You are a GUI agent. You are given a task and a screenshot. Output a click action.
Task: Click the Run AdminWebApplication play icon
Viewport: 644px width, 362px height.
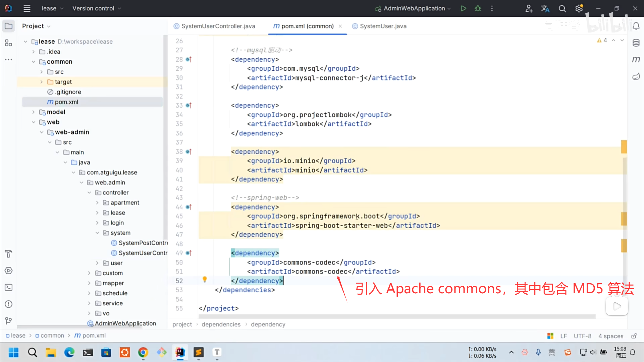463,8
